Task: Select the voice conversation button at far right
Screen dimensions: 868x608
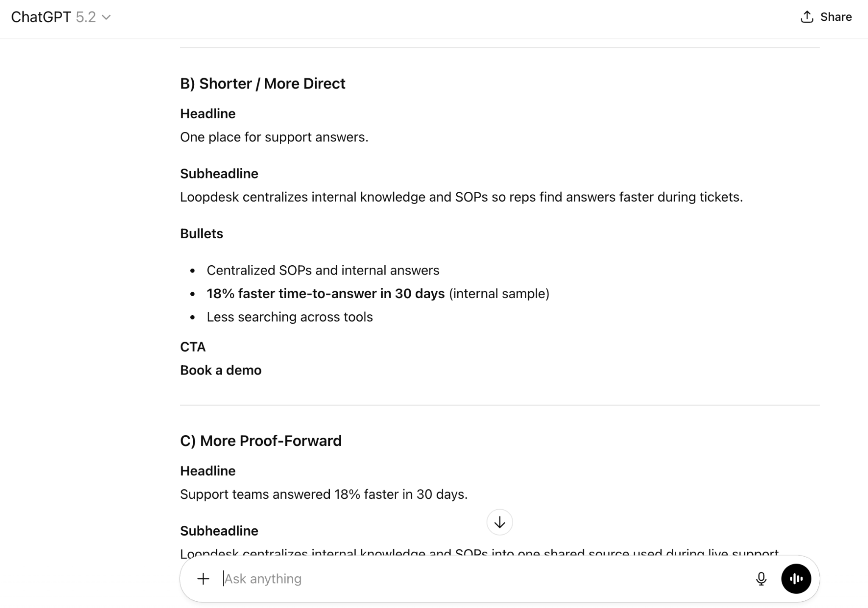Action: point(796,578)
